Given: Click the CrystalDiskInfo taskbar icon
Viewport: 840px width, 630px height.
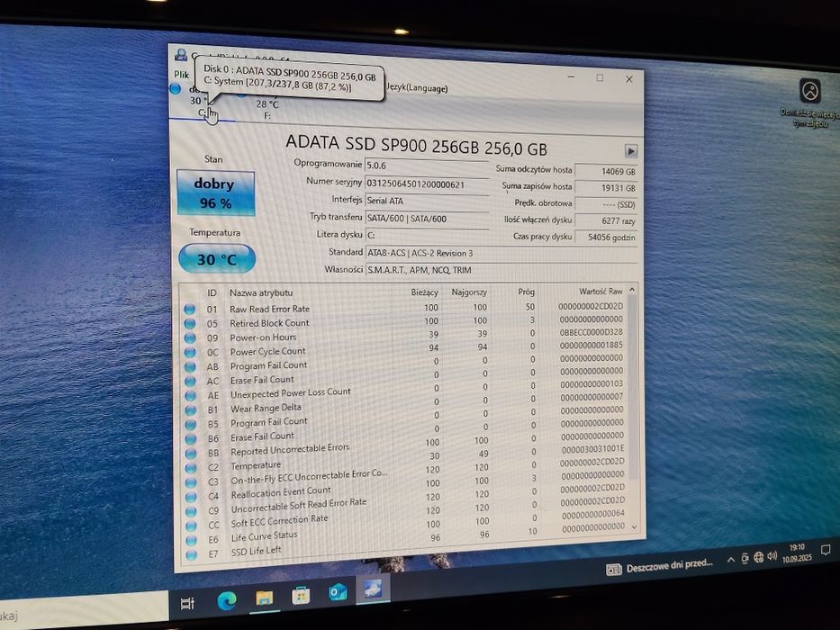Looking at the screenshot, I should click(373, 589).
